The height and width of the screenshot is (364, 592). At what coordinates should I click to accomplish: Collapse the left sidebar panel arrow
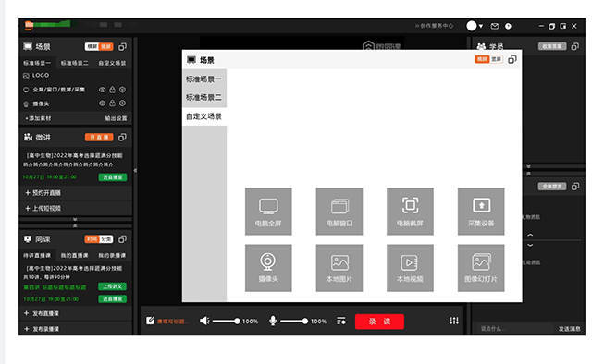135,171
